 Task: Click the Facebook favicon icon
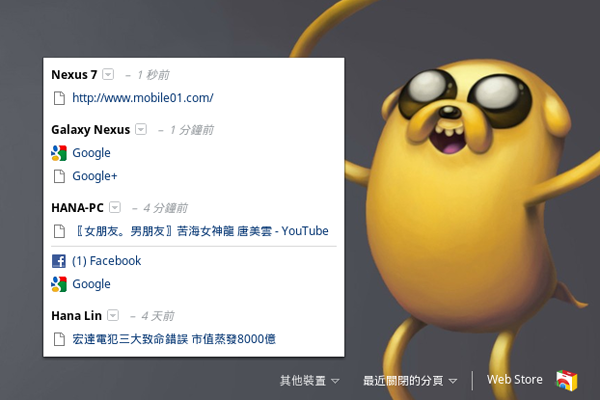pos(59,261)
